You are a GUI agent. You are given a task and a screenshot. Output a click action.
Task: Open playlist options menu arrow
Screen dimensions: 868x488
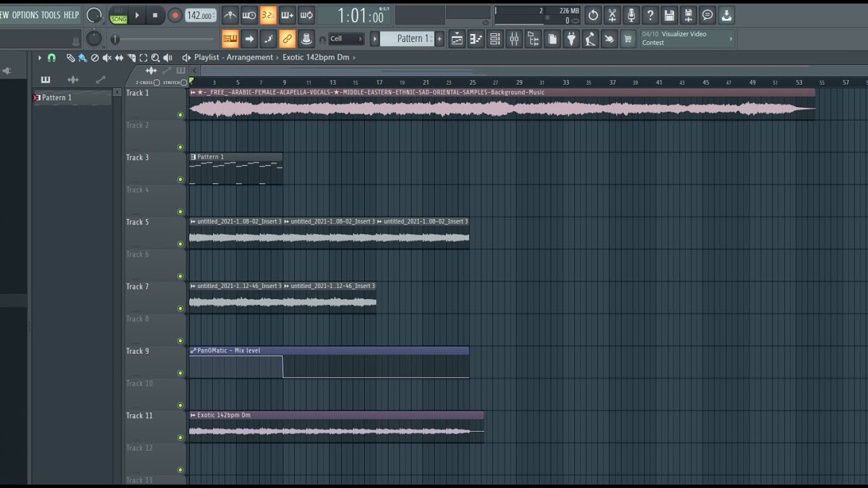pyautogui.click(x=39, y=58)
